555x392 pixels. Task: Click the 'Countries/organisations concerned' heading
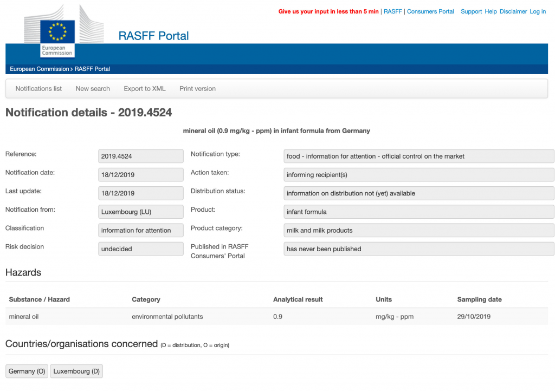[81, 344]
